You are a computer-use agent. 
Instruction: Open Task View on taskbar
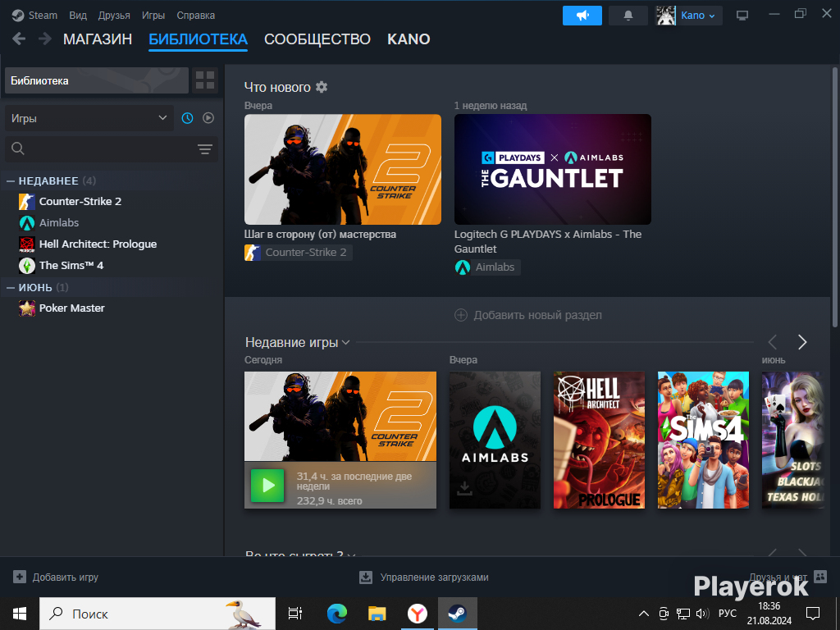coord(295,614)
